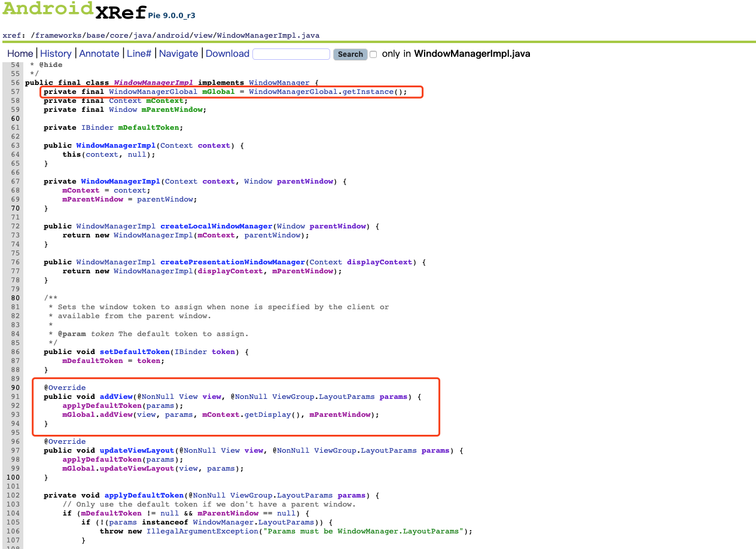Open the Navigate menu item

tap(178, 53)
